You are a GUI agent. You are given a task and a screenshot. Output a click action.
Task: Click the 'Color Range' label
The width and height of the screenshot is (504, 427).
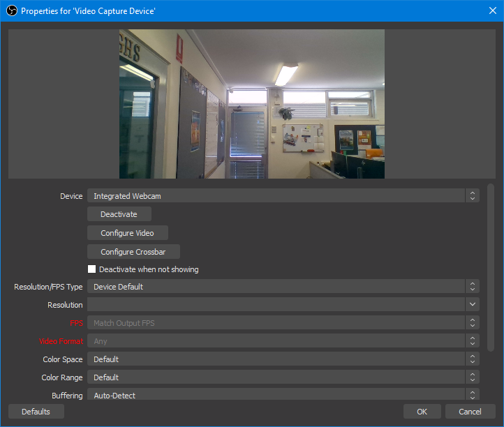[62, 377]
